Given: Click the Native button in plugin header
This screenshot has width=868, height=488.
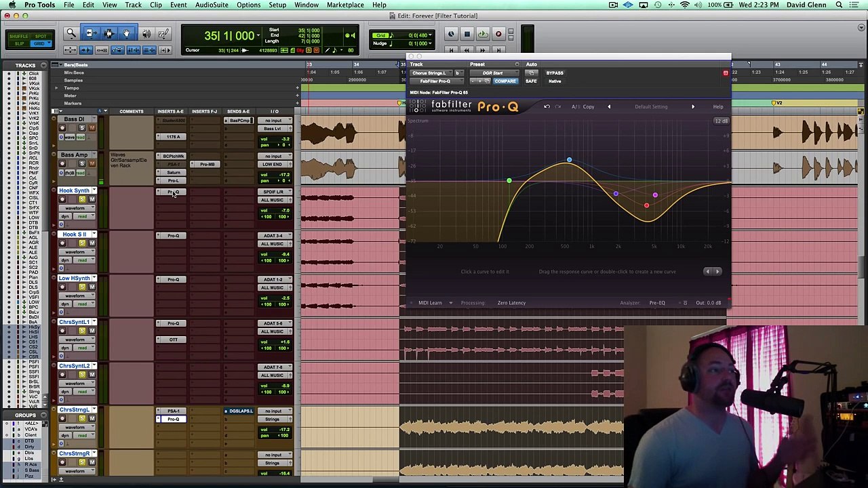Looking at the screenshot, I should click(x=555, y=81).
